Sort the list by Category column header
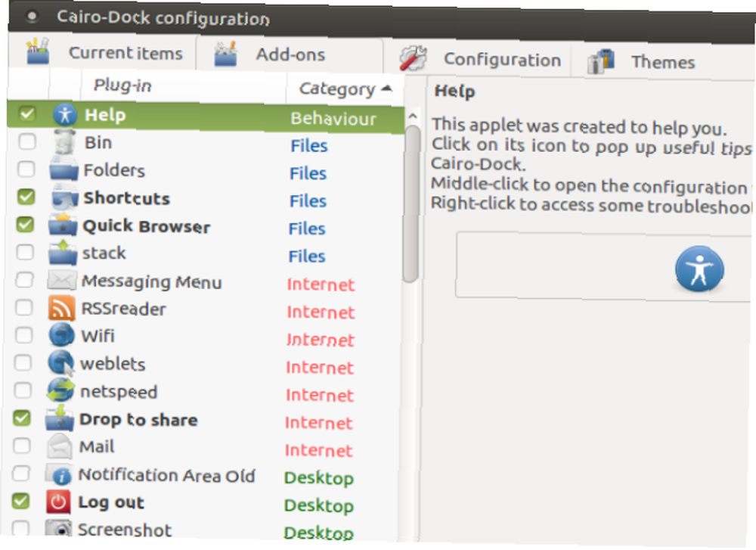 point(345,89)
